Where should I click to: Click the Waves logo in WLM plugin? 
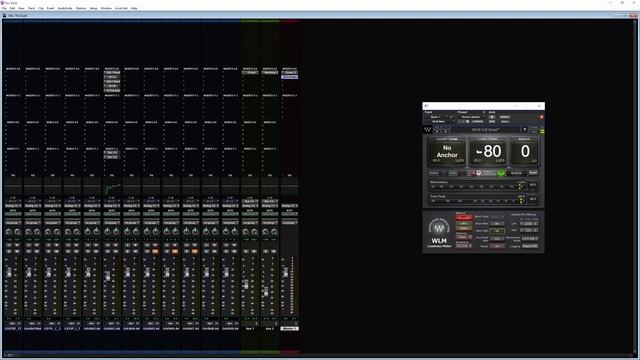coord(428,129)
